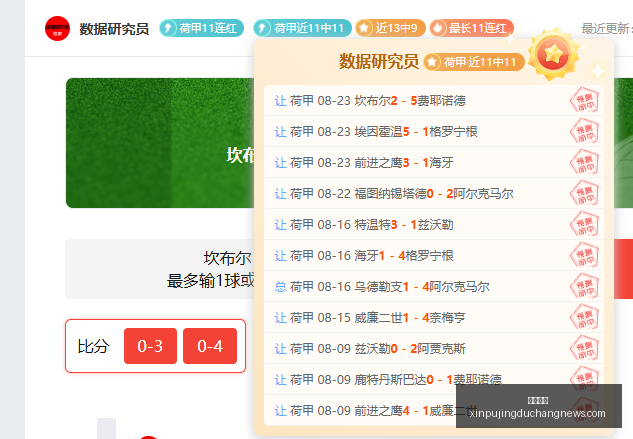Click the popup title 数据研究员
Viewport: 633px width, 439px height.
pos(379,62)
